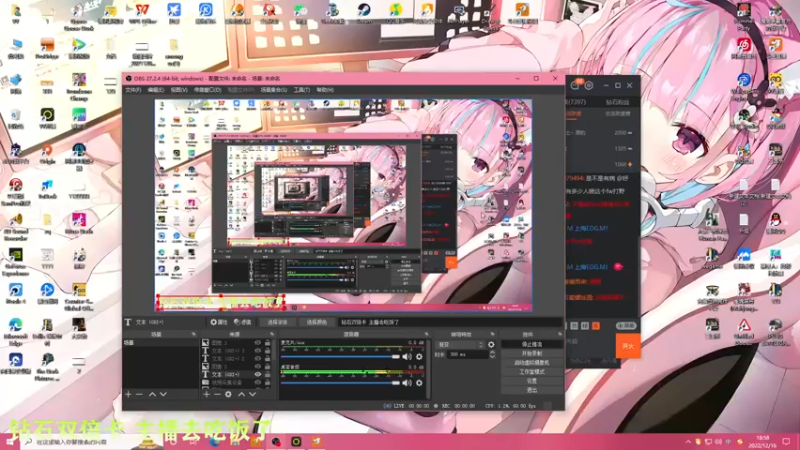Open 场景集合(S) menu in OBS

[273, 90]
